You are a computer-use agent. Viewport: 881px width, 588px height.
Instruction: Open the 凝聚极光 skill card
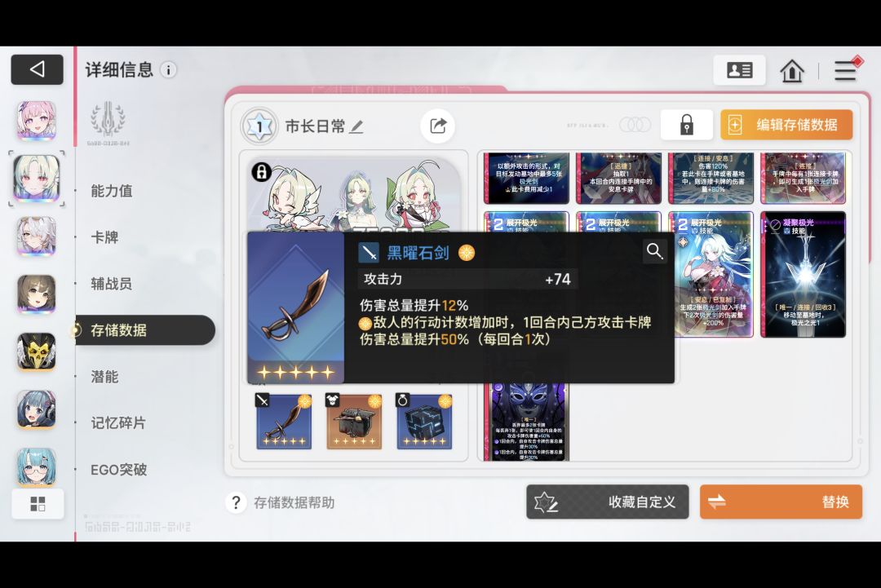point(803,275)
